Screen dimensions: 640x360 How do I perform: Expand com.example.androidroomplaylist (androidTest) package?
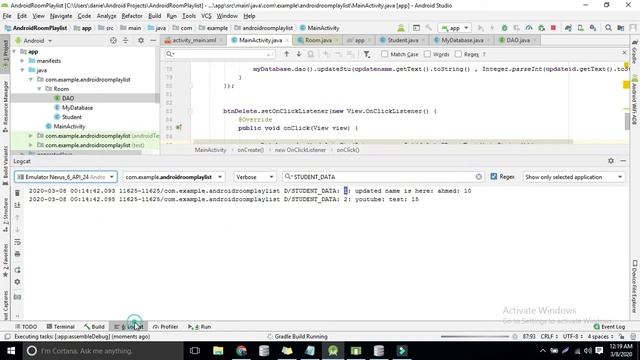(31, 136)
